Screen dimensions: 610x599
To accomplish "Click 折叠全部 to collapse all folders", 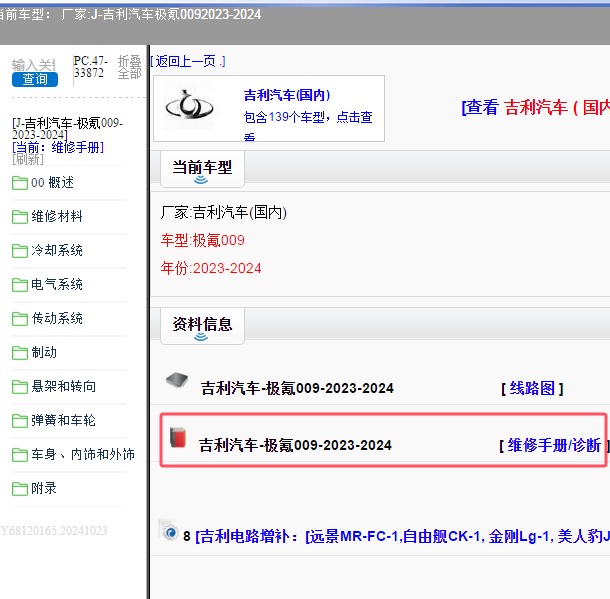I will pyautogui.click(x=130, y=67).
